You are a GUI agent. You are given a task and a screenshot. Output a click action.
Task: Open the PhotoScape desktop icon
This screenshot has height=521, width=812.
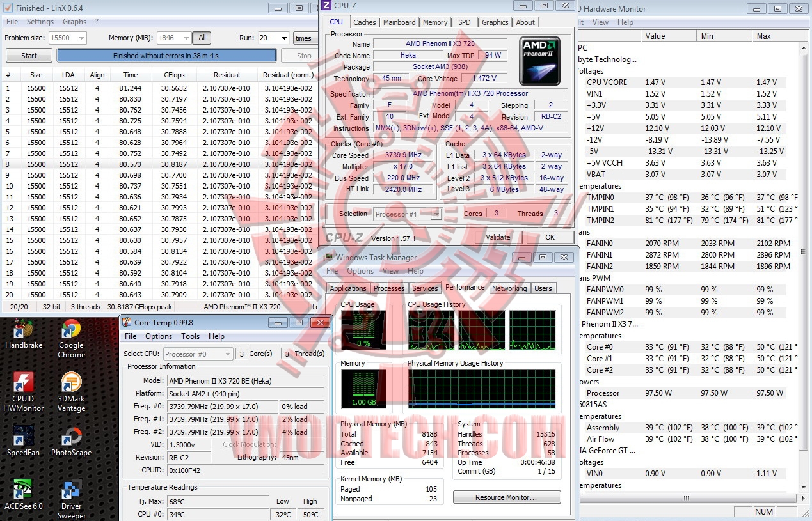tap(71, 441)
